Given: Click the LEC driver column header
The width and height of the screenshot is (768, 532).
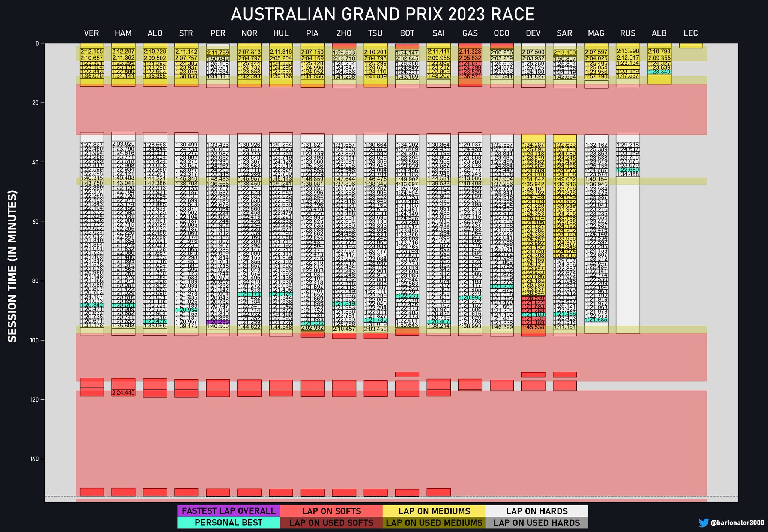Looking at the screenshot, I should click(x=691, y=33).
